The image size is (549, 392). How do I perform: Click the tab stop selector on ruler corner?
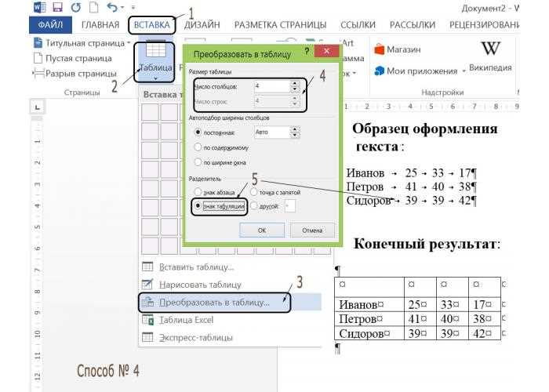[37, 107]
